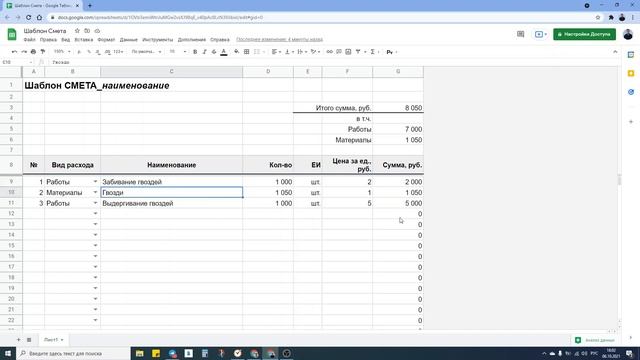Open vertical align options
640x360 pixels.
(x=289, y=52)
